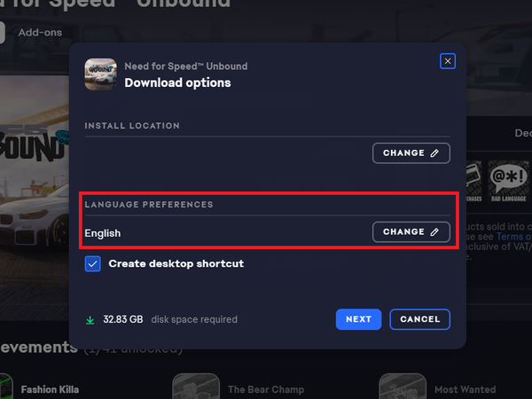532x399 pixels.
Task: Toggle the Create desktop shortcut checkbox
Action: (x=93, y=263)
